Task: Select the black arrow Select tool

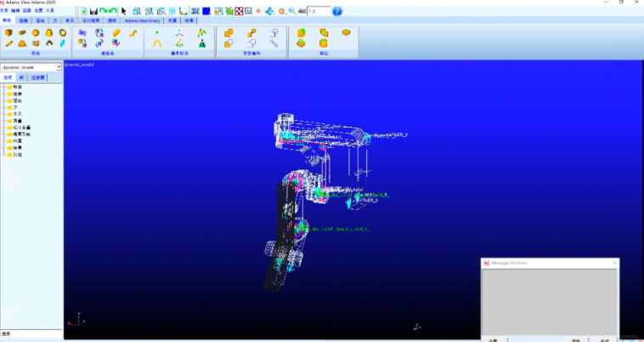Action: 123,11
